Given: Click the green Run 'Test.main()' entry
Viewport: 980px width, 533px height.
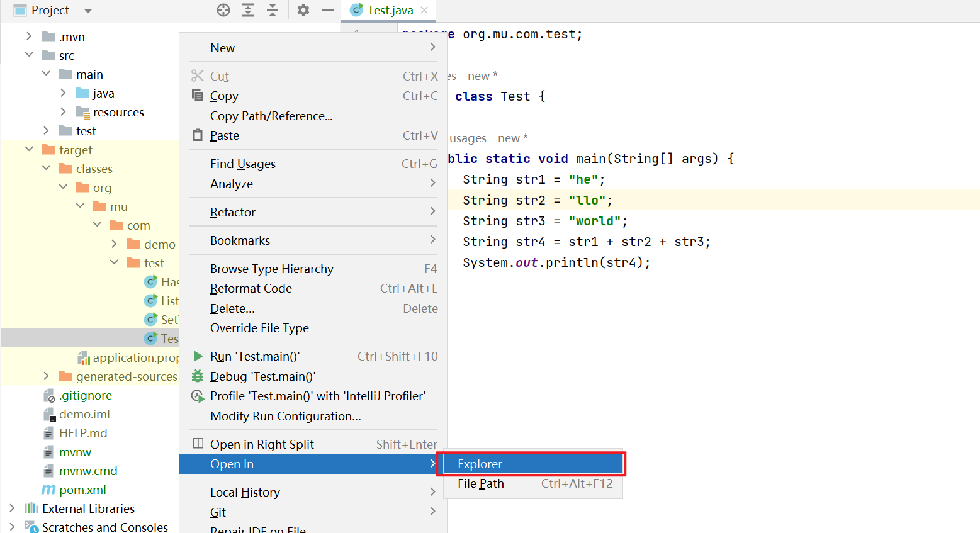Looking at the screenshot, I should point(255,357).
